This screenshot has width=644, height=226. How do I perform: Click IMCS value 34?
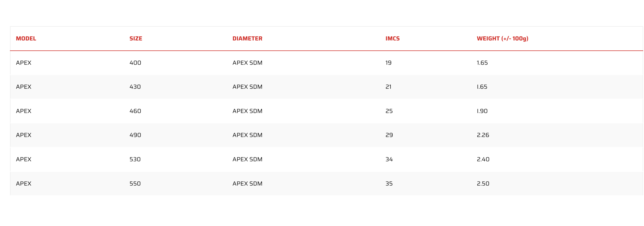(389, 159)
